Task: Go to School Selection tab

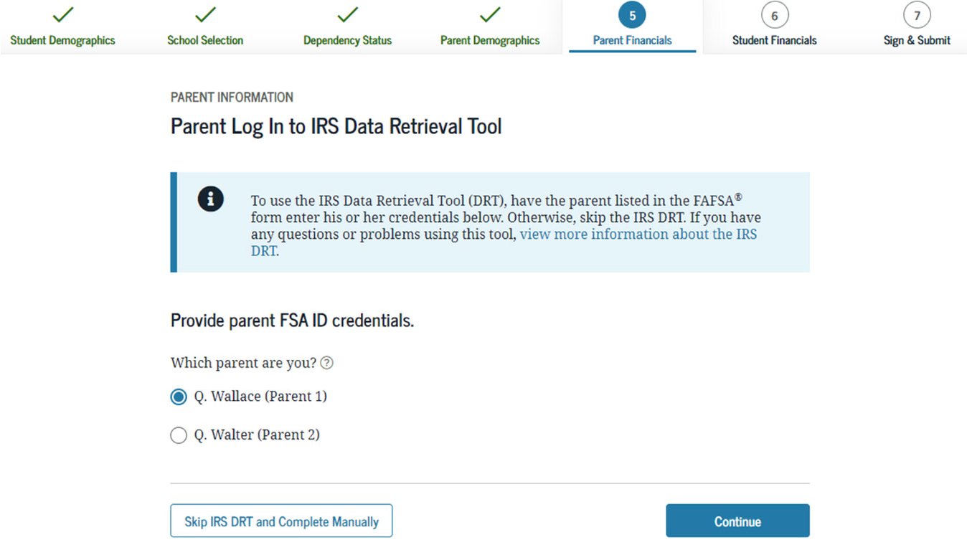Action: (205, 40)
